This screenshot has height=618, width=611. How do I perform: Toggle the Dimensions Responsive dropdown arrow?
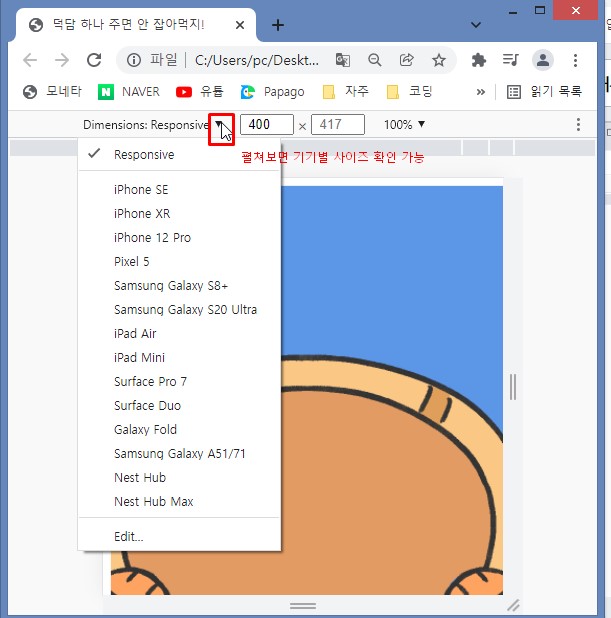219,125
